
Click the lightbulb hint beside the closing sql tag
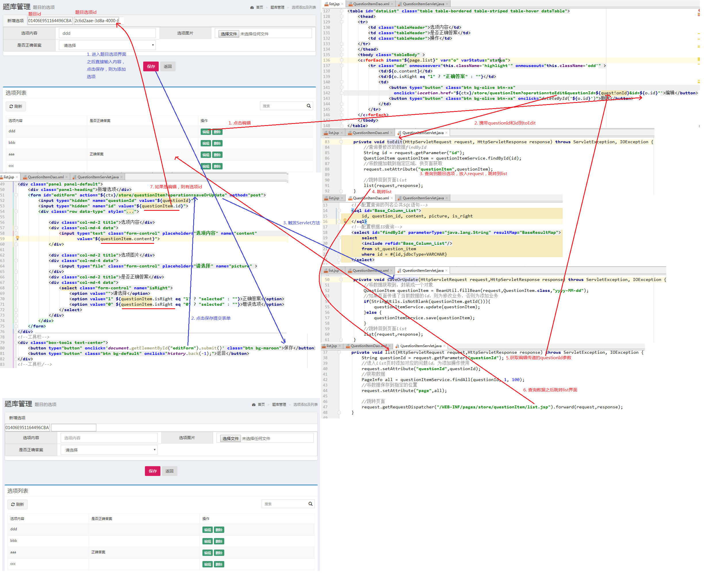click(x=345, y=221)
